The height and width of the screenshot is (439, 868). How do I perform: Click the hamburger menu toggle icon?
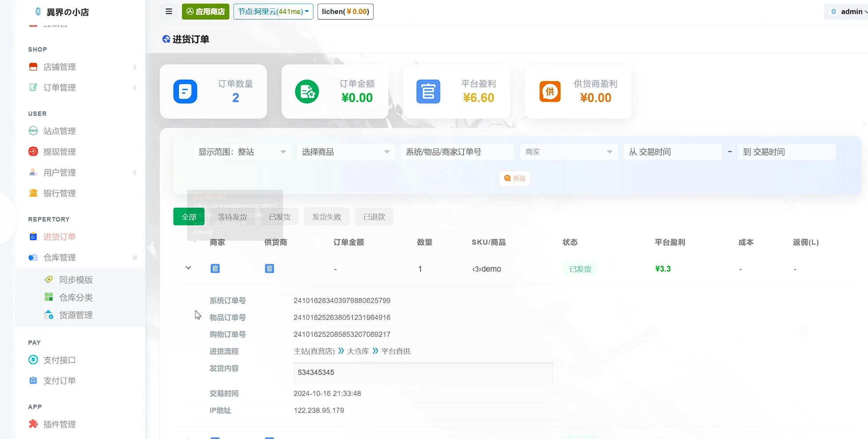pos(169,12)
